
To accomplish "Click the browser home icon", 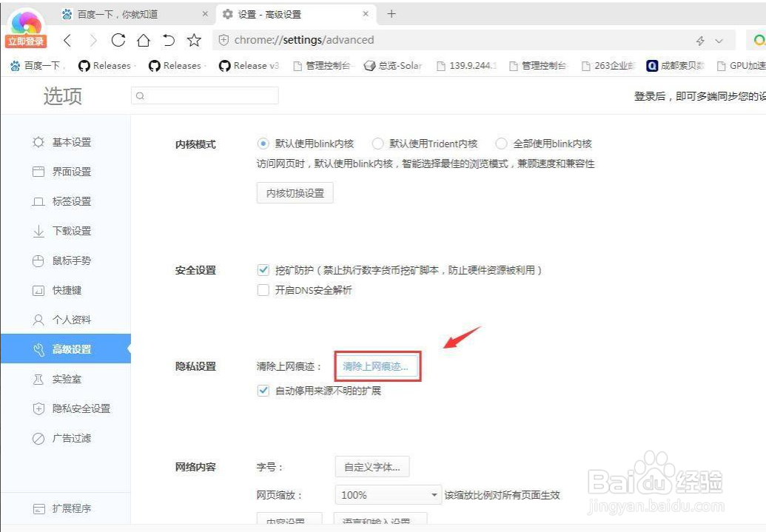I will pos(144,41).
